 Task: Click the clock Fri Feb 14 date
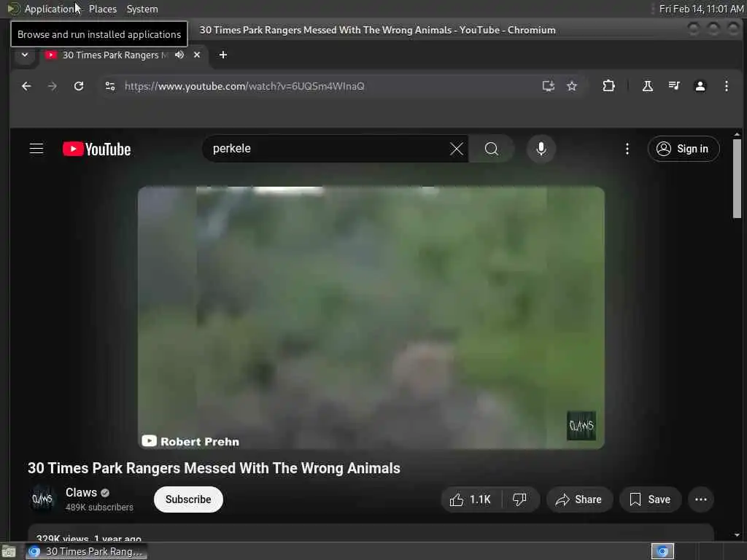coord(701,9)
